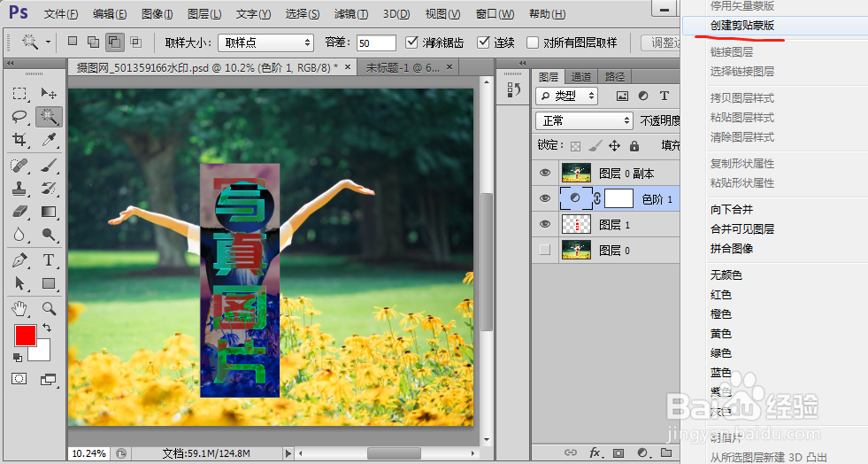The width and height of the screenshot is (868, 464).
Task: Open the blend mode 正常 dropdown
Action: click(584, 120)
